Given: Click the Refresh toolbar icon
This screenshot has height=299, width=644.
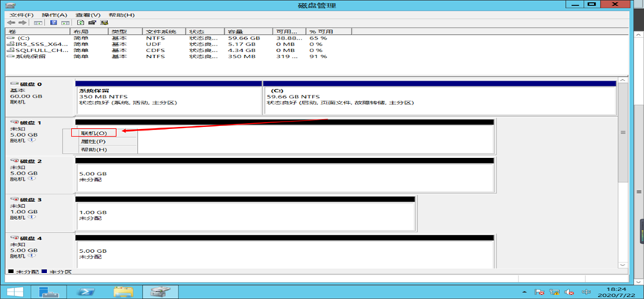Looking at the screenshot, I should pos(81,22).
